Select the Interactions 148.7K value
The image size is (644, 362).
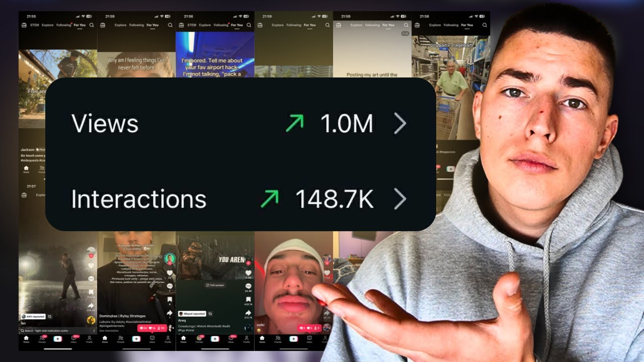pyautogui.click(x=334, y=200)
